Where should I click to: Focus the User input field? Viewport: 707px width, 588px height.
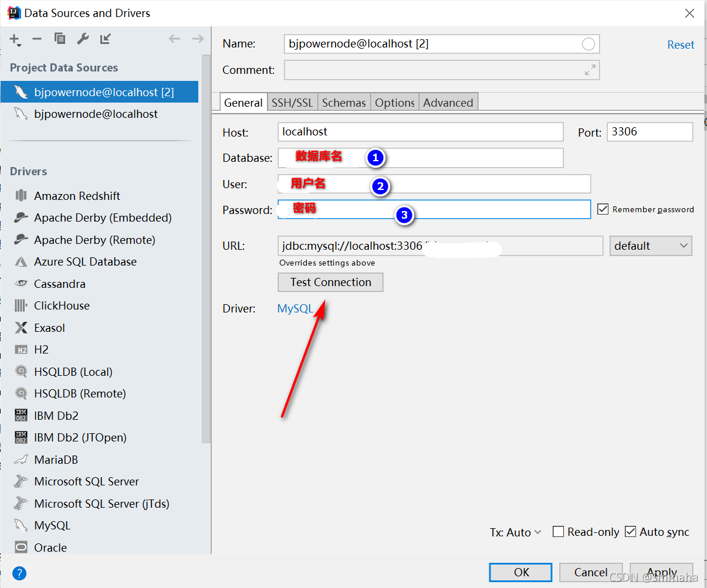tap(434, 183)
